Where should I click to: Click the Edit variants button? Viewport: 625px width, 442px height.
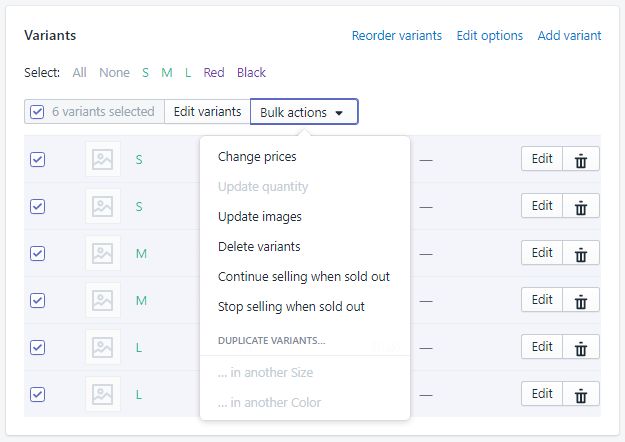(207, 112)
